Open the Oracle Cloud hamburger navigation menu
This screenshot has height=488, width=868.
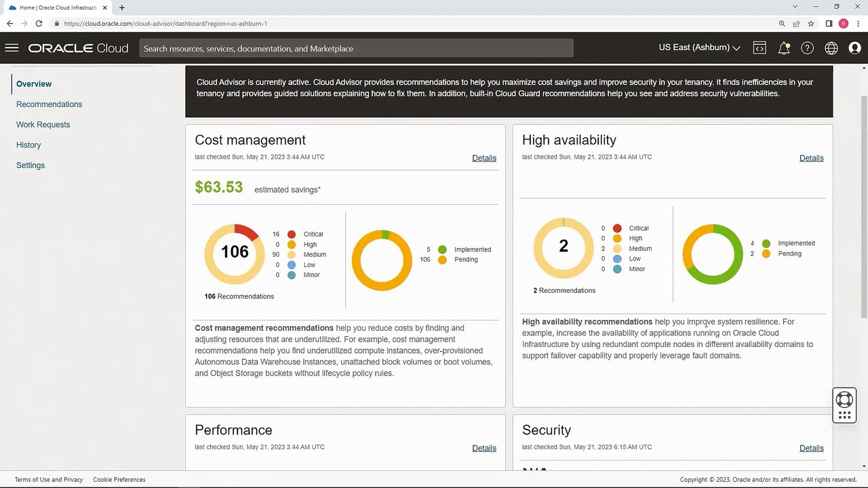[x=12, y=48]
